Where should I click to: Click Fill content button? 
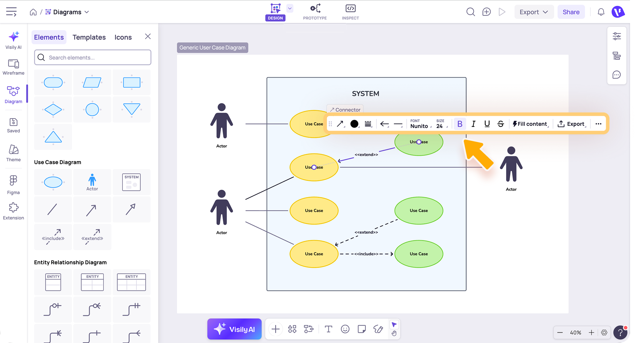[530, 124]
